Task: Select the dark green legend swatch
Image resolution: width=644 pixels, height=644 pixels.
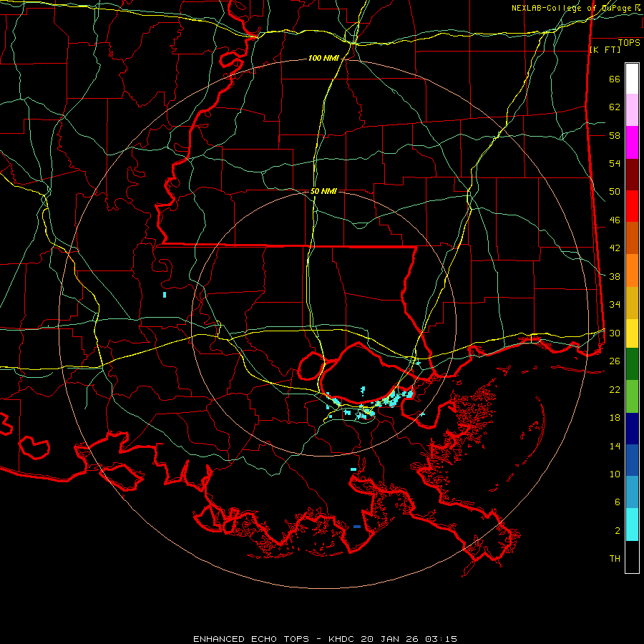Action: click(632, 364)
